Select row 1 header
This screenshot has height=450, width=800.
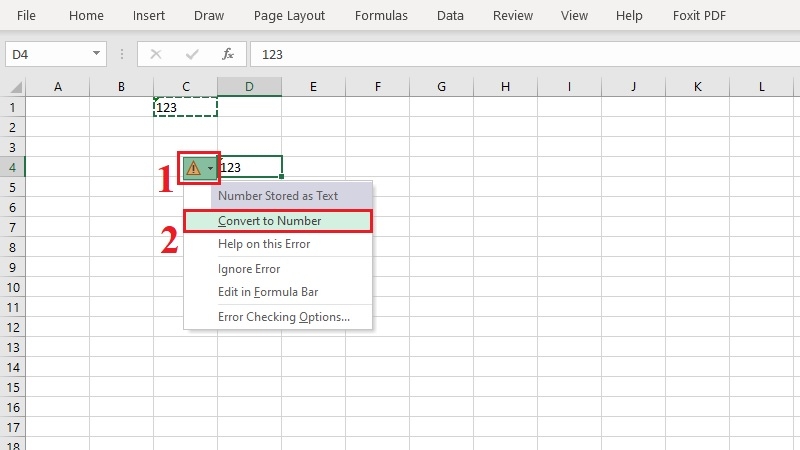point(13,107)
